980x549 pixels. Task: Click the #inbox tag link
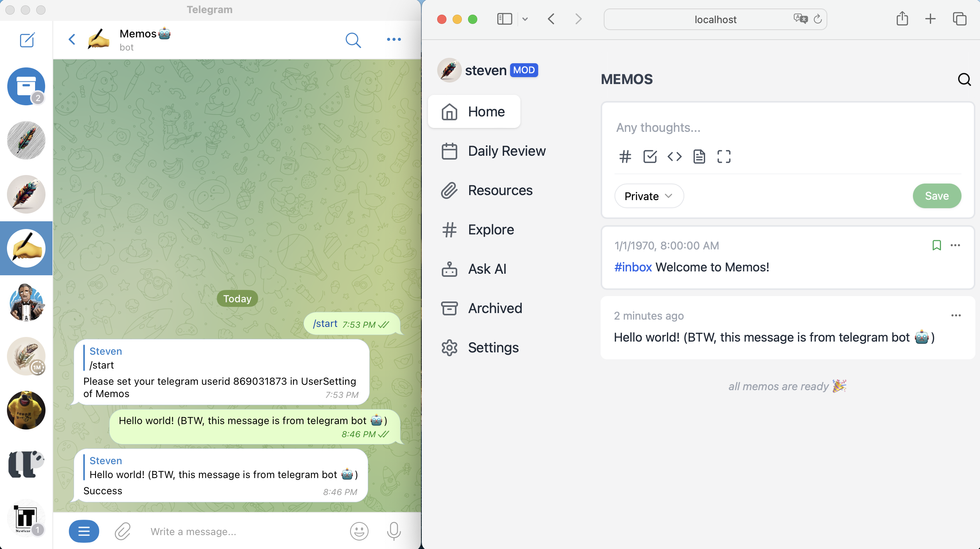point(633,267)
